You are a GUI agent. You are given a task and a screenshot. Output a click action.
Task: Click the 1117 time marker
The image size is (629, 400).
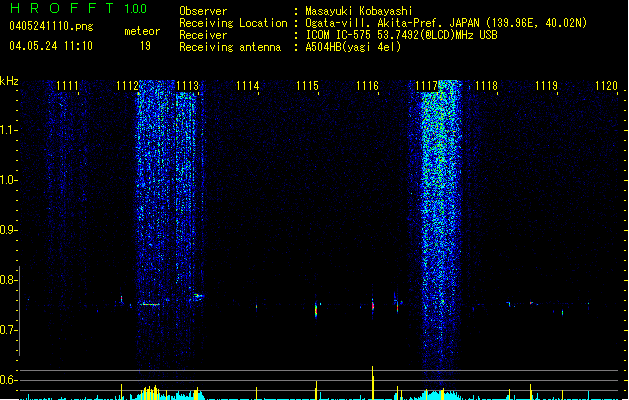tap(426, 86)
